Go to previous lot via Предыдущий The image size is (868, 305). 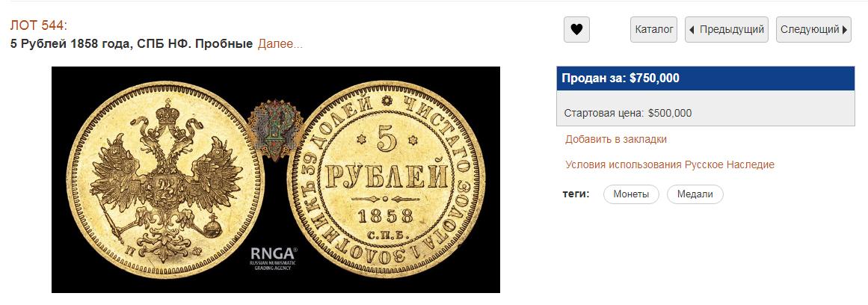(726, 29)
